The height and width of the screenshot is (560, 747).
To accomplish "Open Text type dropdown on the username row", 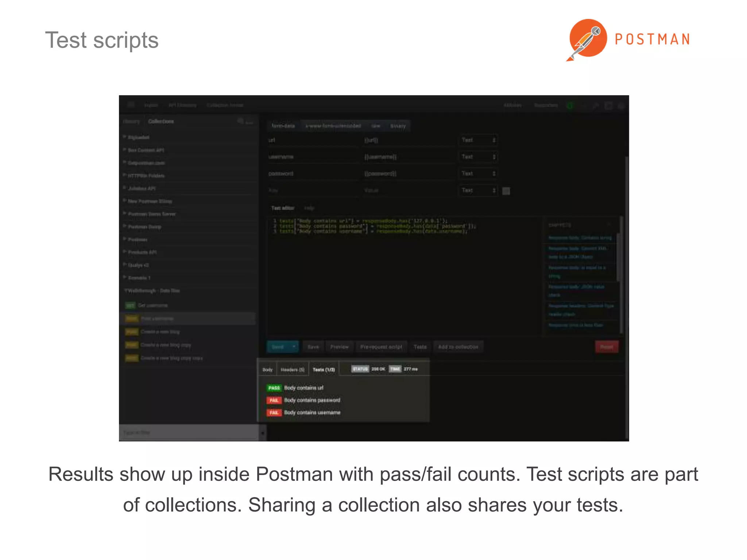I will 478,157.
